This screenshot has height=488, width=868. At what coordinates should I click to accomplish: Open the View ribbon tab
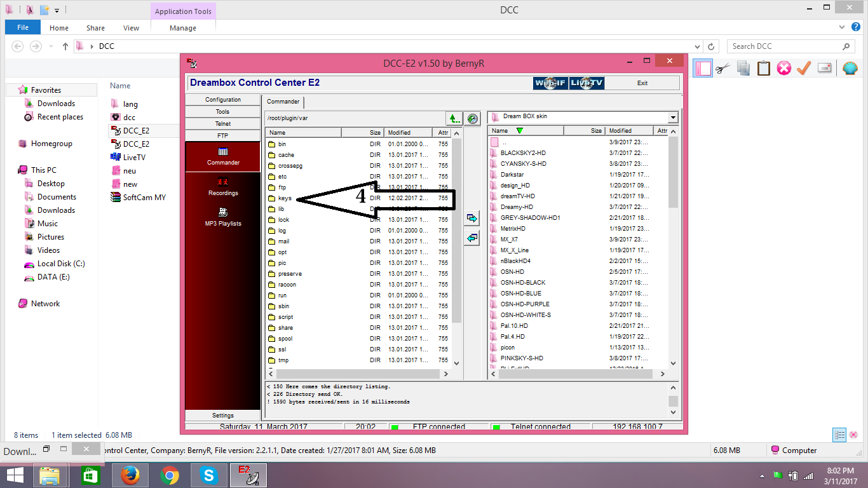point(132,28)
